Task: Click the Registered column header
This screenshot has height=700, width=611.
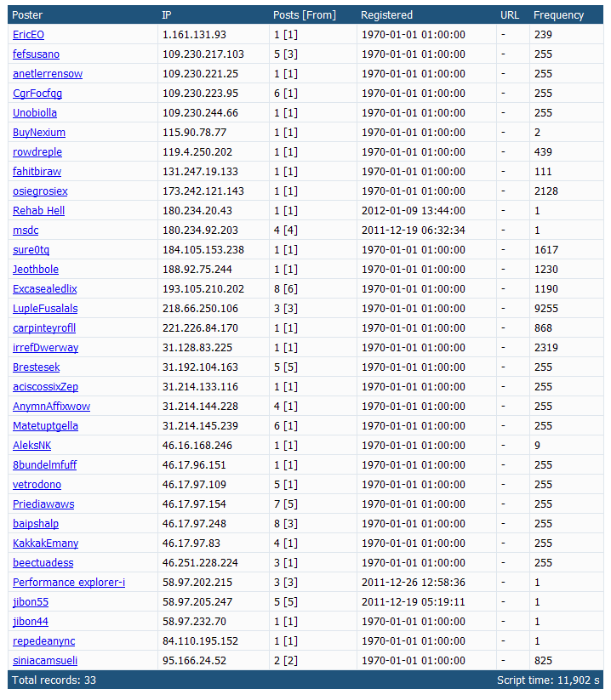Action: [x=387, y=14]
